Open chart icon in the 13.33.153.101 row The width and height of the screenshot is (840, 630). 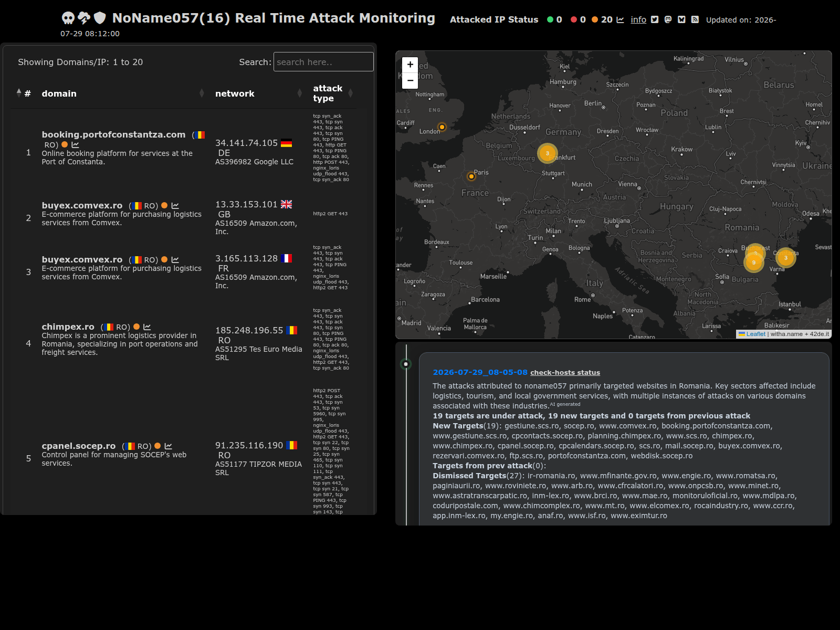[x=175, y=206]
